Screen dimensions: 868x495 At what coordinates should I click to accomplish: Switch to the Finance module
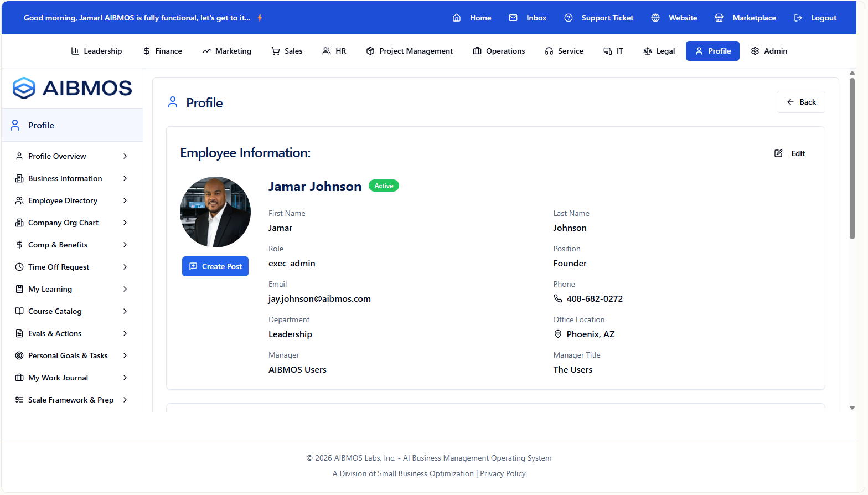tap(162, 51)
